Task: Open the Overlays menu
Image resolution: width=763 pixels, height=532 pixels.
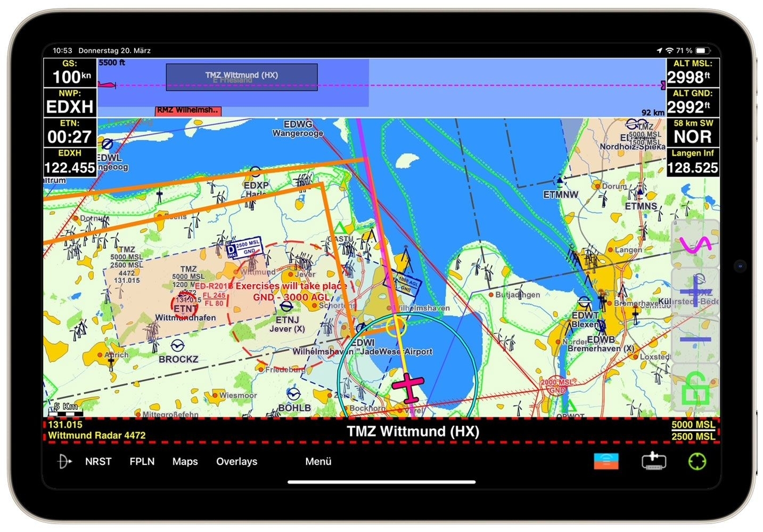Action: [236, 462]
